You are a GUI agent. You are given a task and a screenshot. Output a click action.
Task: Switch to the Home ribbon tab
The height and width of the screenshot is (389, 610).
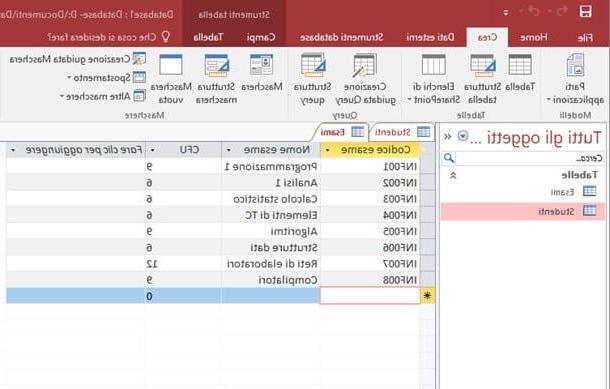click(534, 37)
